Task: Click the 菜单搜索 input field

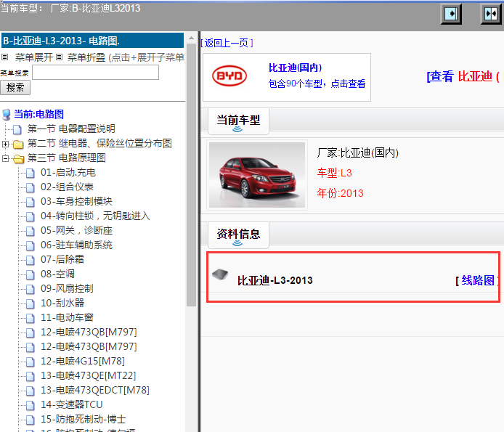Action: point(95,73)
